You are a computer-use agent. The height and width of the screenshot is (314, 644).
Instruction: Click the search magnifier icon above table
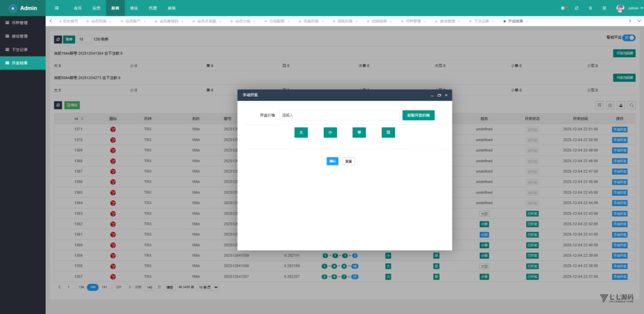point(631,106)
